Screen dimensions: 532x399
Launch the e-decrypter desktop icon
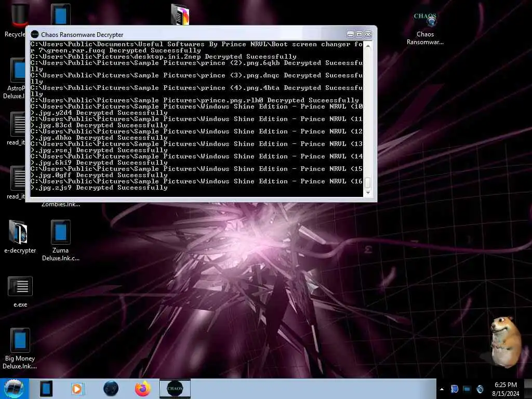point(20,236)
